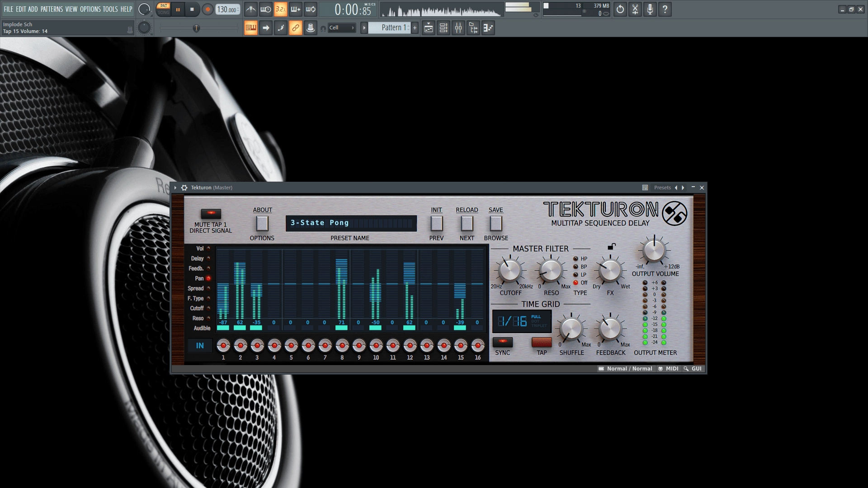The width and height of the screenshot is (868, 488).
Task: Toggle tap 8 audible button
Action: coord(342,328)
